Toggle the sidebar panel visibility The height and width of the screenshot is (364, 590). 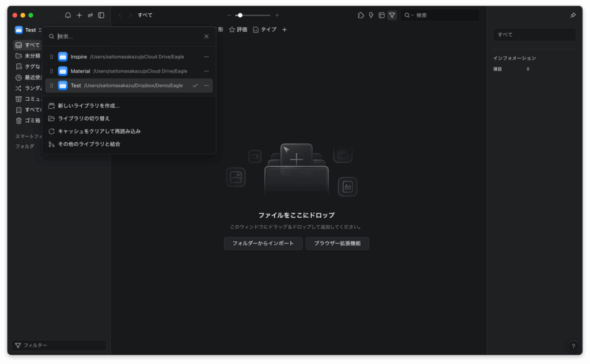[101, 15]
